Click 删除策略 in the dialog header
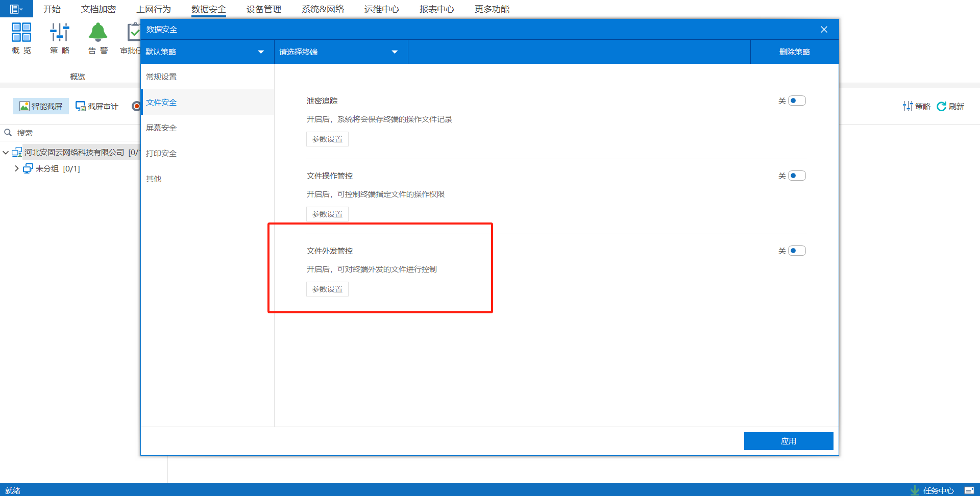Image resolution: width=980 pixels, height=496 pixels. [x=794, y=52]
